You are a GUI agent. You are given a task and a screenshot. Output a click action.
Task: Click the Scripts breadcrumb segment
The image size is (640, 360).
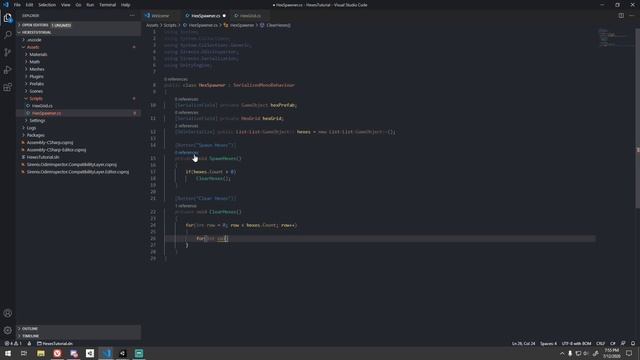pos(170,25)
